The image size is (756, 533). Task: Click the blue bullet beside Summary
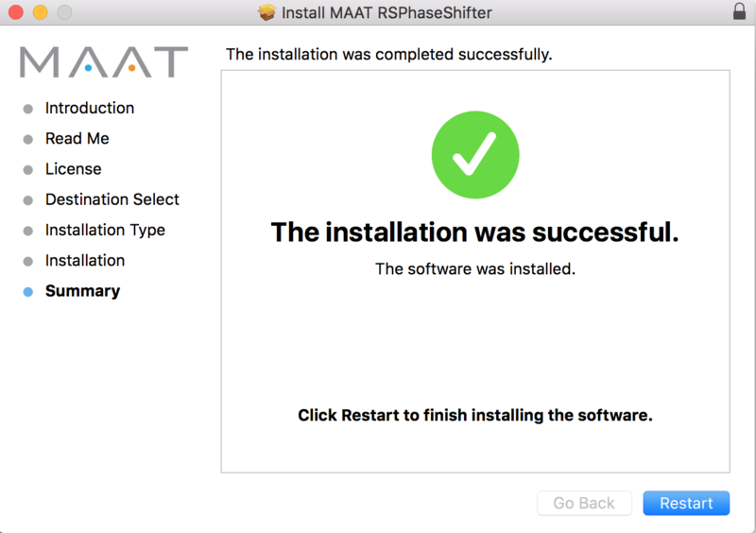click(28, 292)
